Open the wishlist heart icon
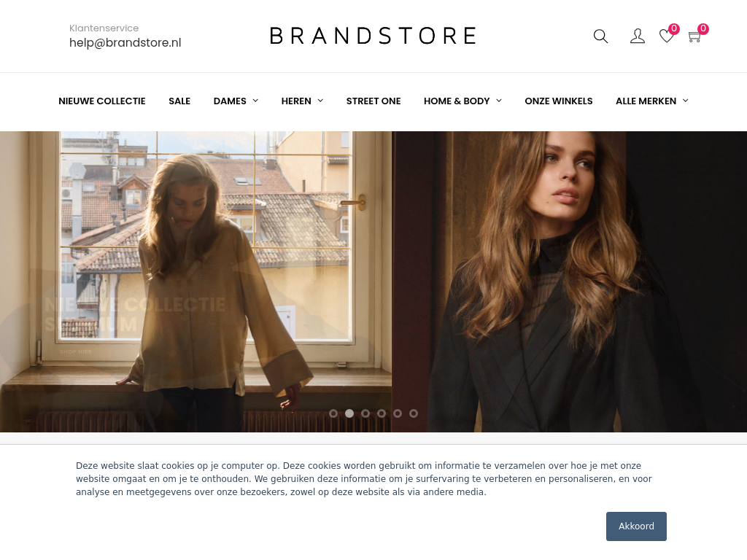Screen dimensions: 747x560 [x=667, y=36]
